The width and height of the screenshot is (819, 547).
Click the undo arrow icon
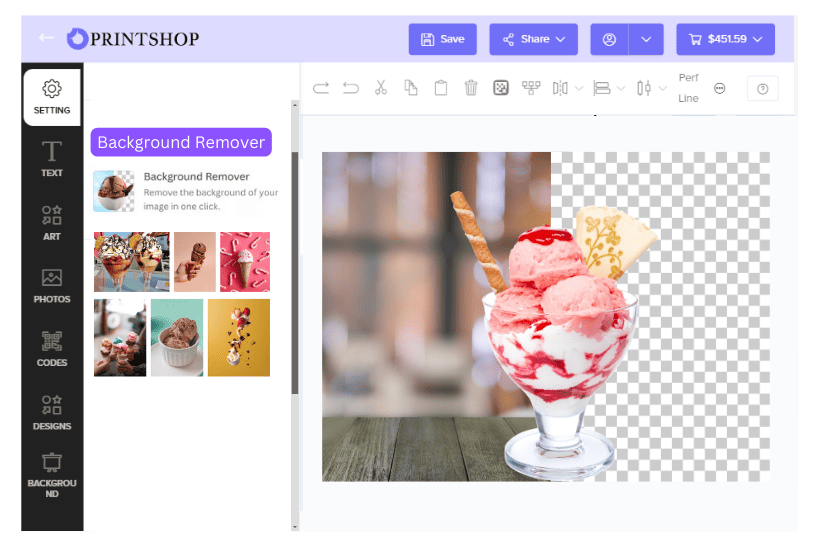pos(351,88)
